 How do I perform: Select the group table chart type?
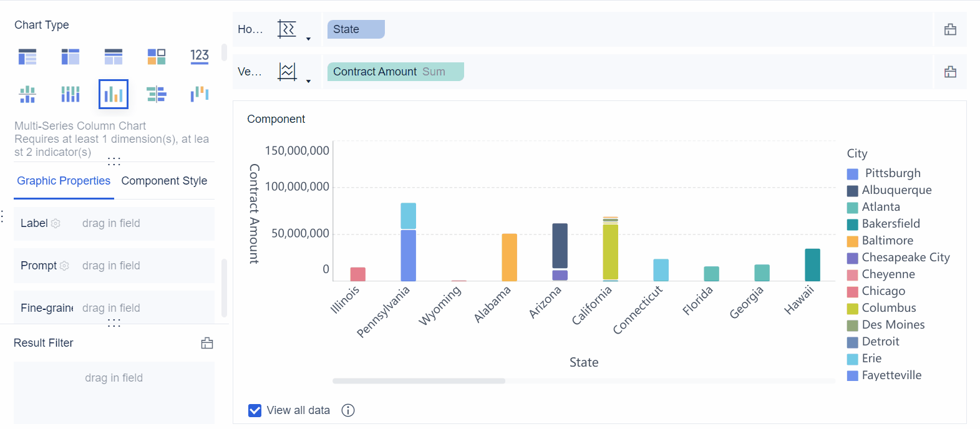[27, 57]
